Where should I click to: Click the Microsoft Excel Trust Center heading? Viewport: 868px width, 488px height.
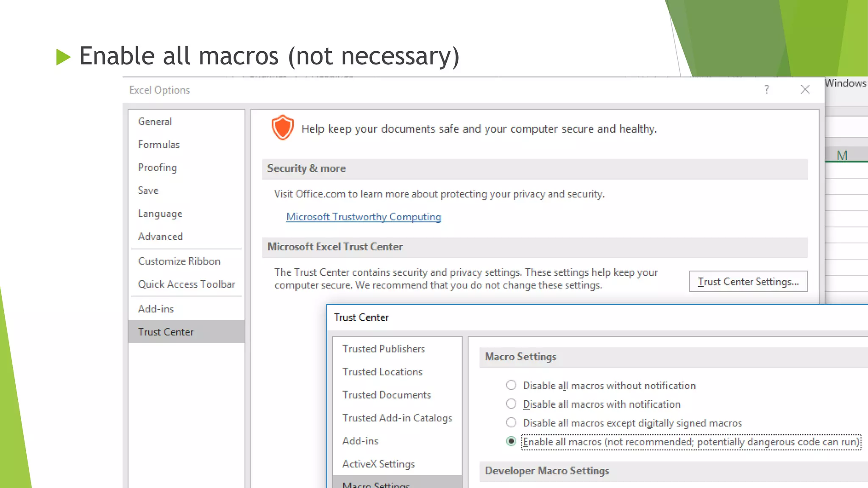coord(335,247)
